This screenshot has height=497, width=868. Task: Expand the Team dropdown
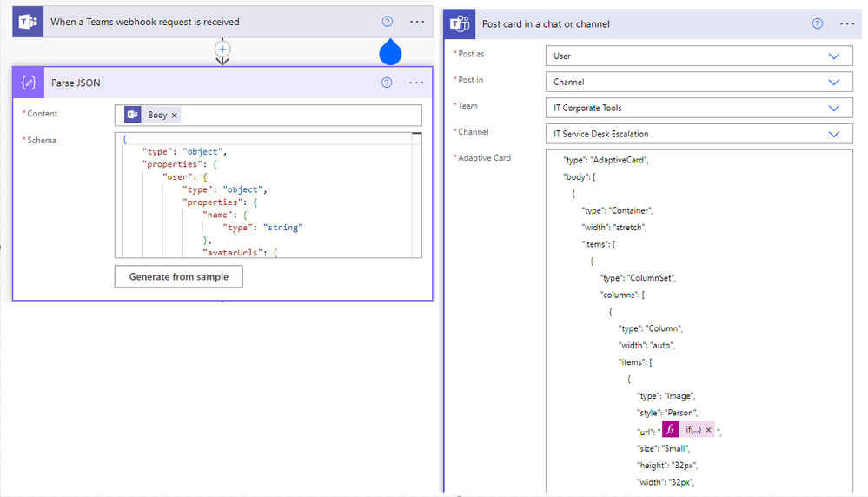click(833, 108)
